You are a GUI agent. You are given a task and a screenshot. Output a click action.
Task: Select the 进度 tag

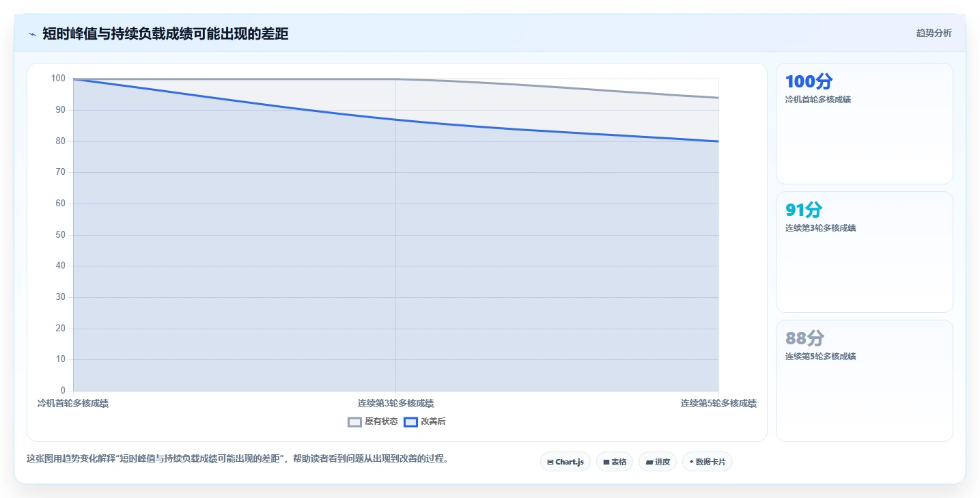[x=658, y=462]
